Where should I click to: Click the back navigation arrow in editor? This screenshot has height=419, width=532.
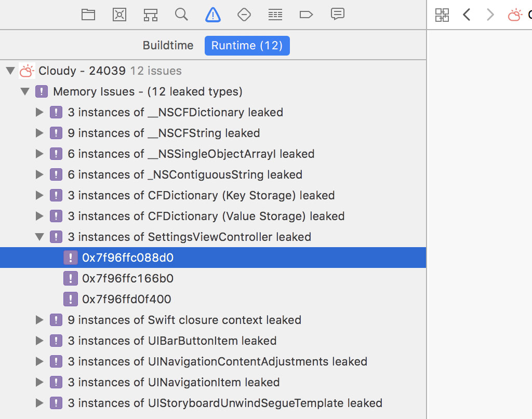pos(467,15)
